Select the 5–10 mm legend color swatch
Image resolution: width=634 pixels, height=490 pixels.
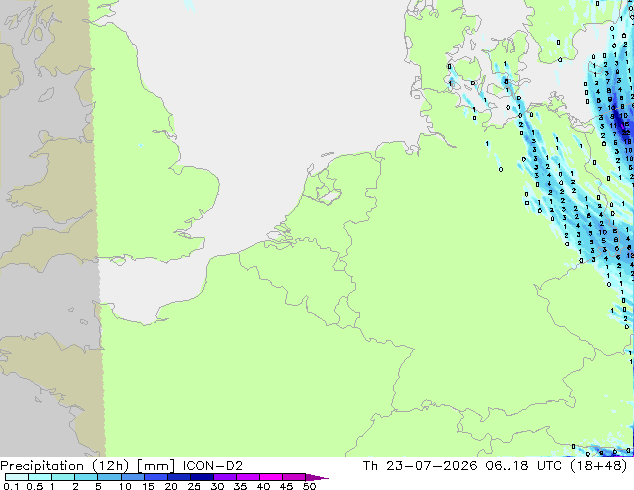109,477
